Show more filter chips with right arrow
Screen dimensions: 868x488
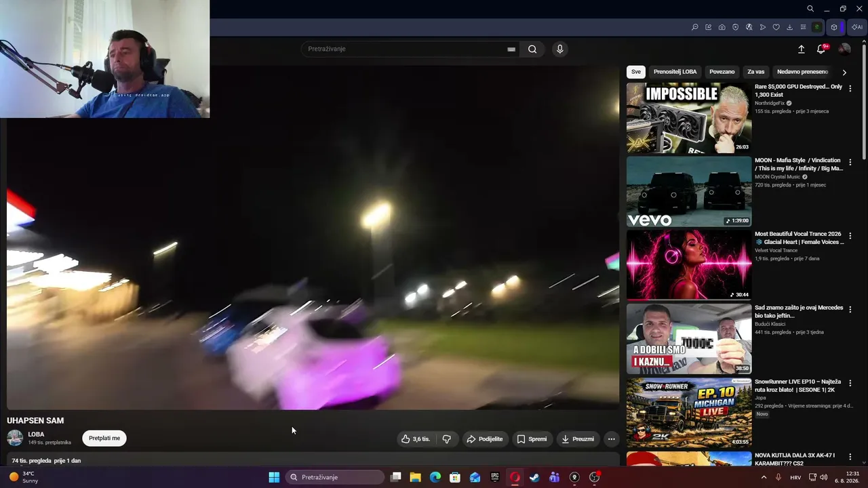pos(844,72)
